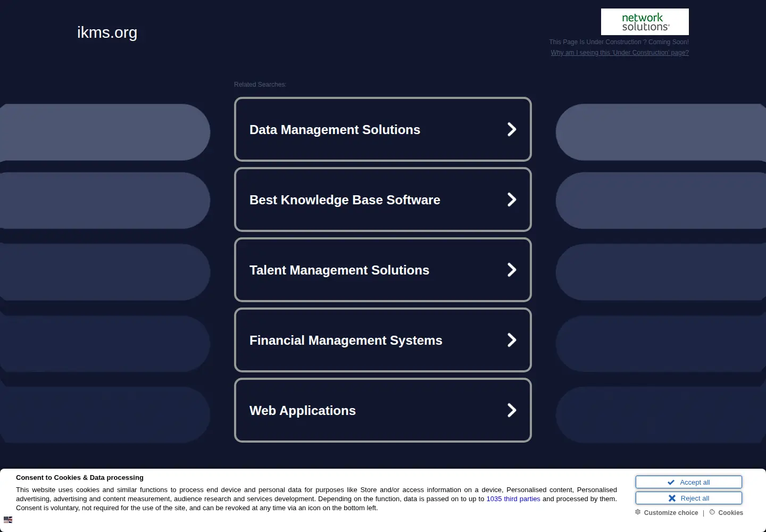Click 'Consent to Cookies & Data processing' heading
The width and height of the screenshot is (766, 532).
80,478
